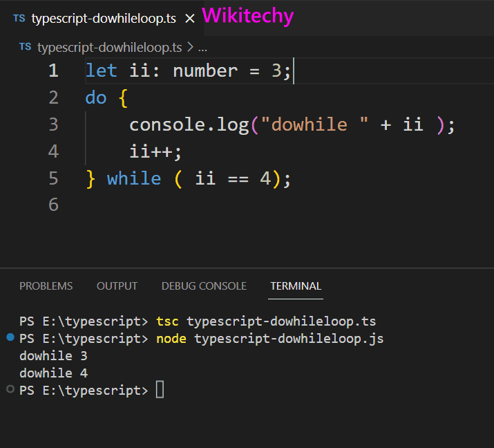Switch to the OUTPUT panel tab

[x=117, y=286]
